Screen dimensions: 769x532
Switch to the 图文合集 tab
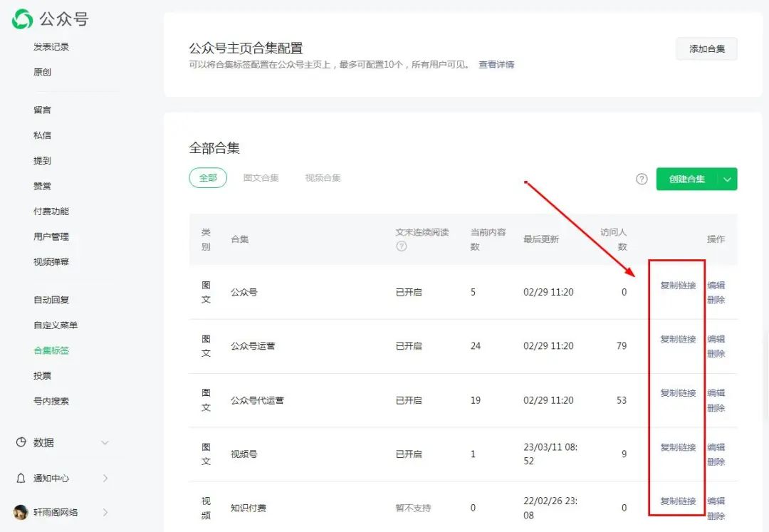click(261, 177)
